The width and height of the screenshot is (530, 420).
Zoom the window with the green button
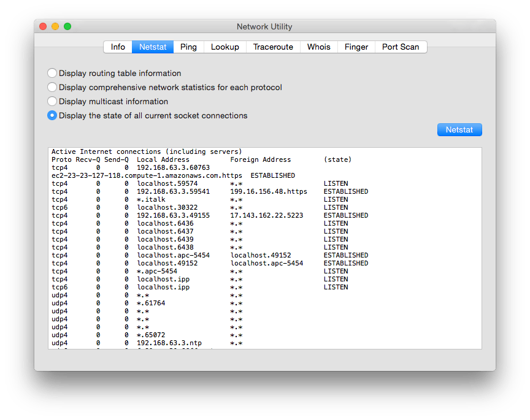(x=67, y=26)
